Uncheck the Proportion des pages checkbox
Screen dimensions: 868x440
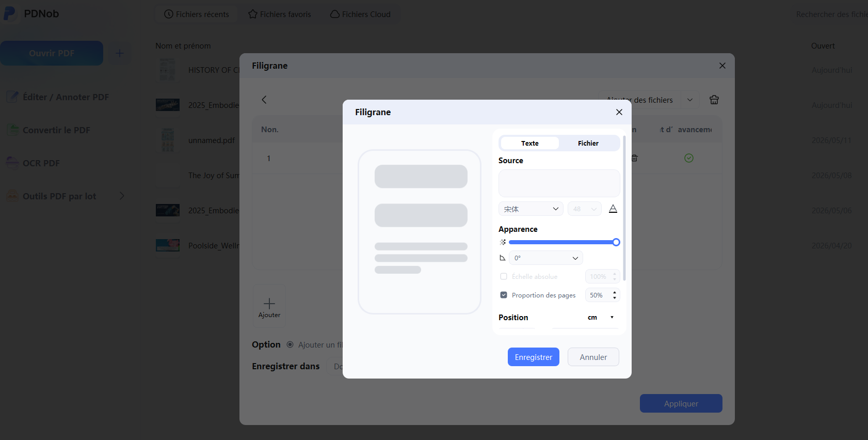click(x=504, y=295)
